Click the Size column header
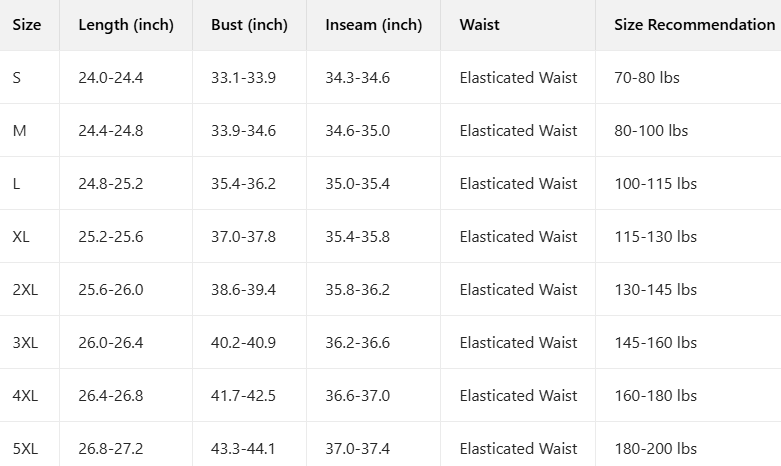781x466 pixels. (27, 24)
